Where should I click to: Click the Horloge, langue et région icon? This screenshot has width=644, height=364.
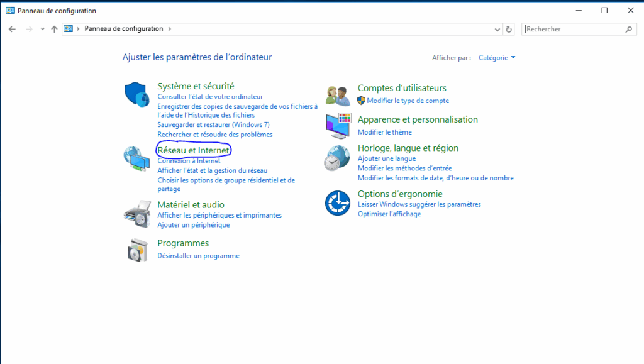point(337,158)
